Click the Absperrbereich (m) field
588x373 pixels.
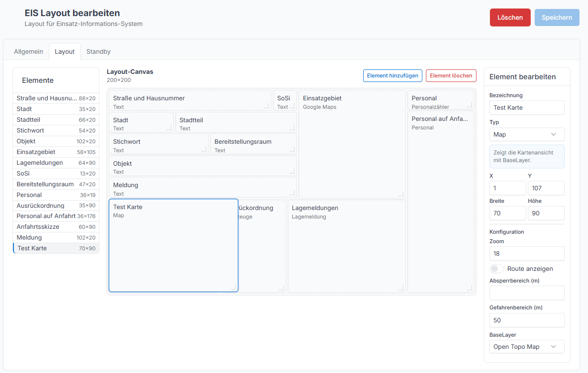527,293
